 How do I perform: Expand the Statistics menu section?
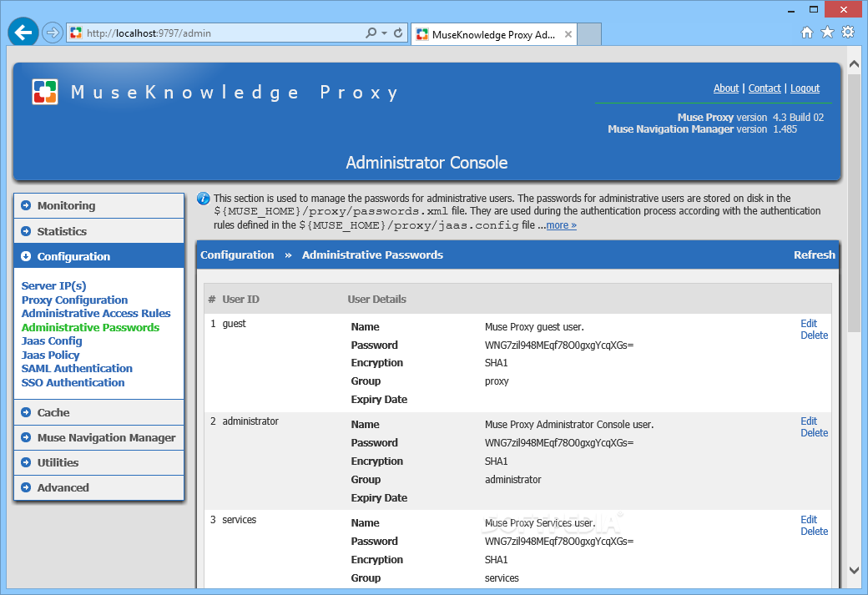tap(99, 231)
